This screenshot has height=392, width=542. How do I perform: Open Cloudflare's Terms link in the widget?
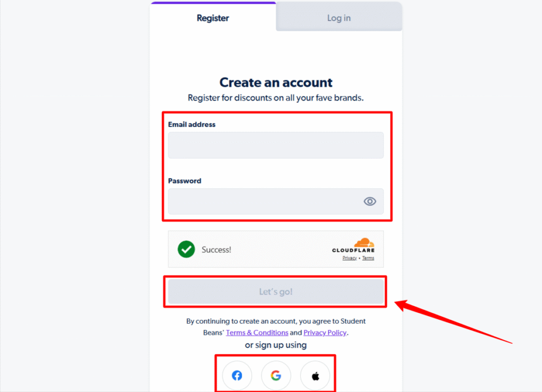[368, 258]
